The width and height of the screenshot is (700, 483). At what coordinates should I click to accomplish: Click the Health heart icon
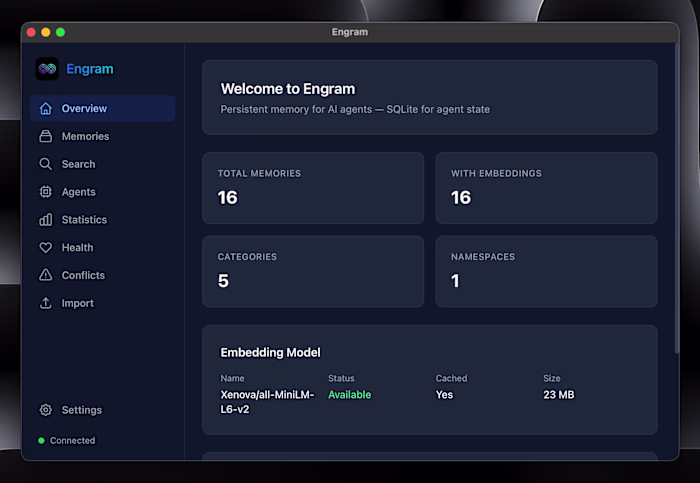click(46, 247)
